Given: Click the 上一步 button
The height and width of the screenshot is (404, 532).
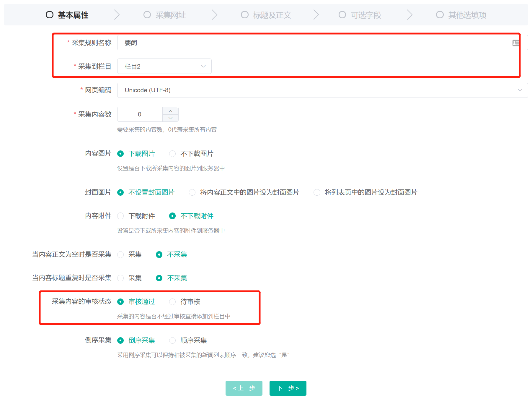Looking at the screenshot, I should (244, 388).
